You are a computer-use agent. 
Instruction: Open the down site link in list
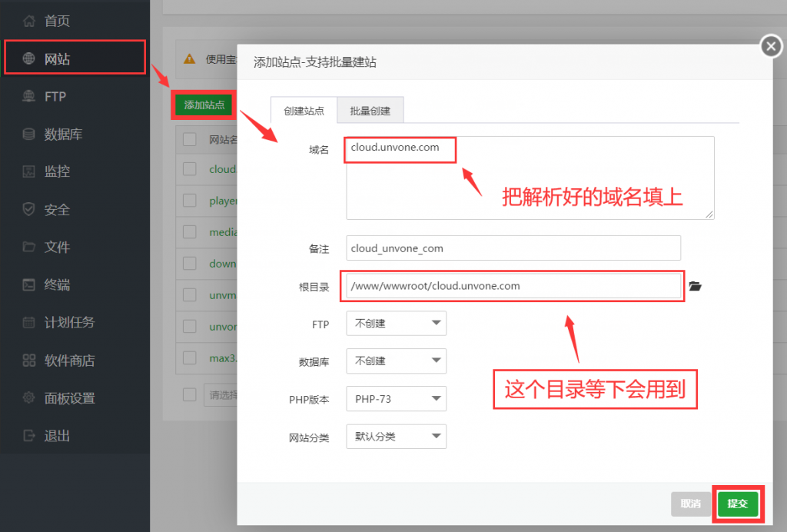pyautogui.click(x=223, y=264)
